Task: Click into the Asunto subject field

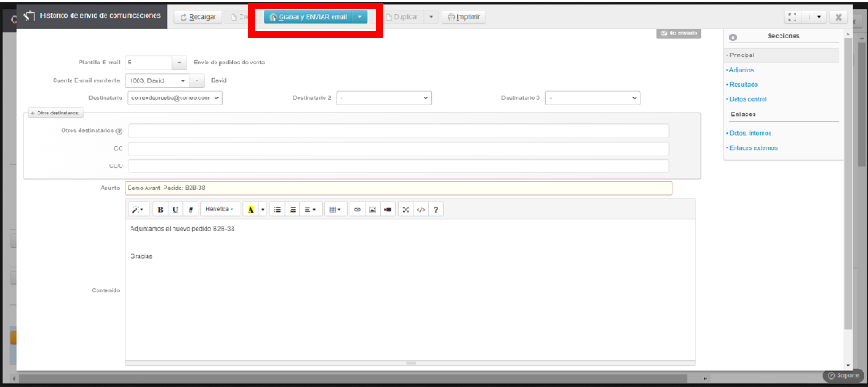Action: 399,189
